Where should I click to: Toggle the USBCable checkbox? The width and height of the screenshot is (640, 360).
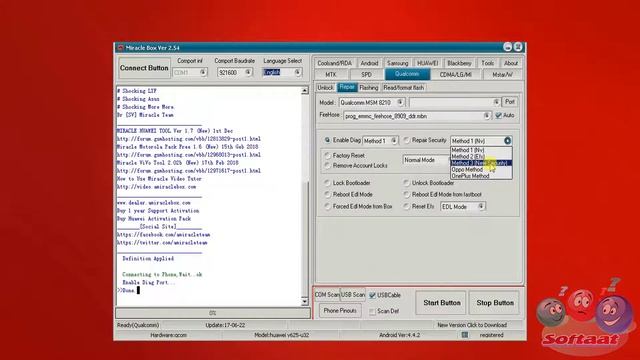coord(372,295)
